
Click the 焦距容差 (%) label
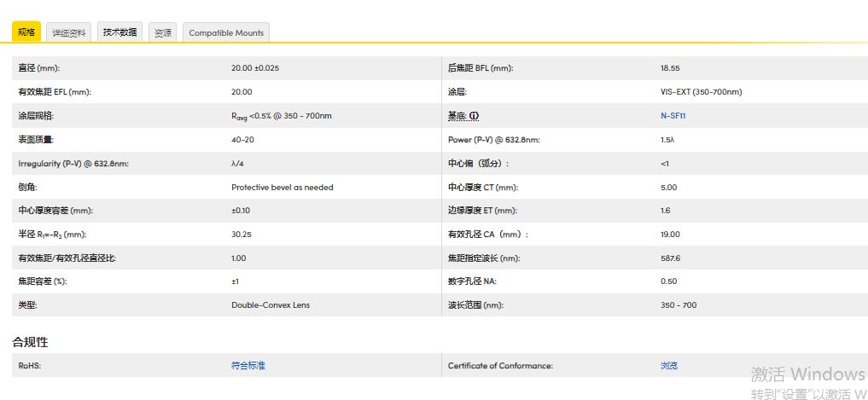[x=42, y=281]
